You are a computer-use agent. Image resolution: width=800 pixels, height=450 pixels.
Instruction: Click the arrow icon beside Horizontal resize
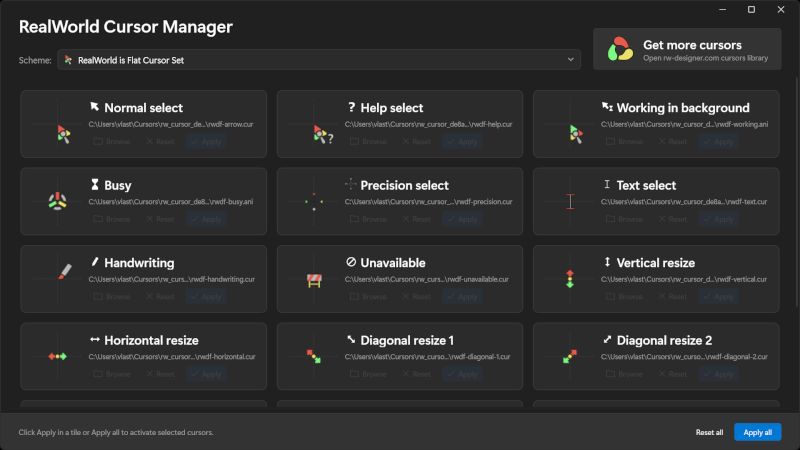(94, 339)
